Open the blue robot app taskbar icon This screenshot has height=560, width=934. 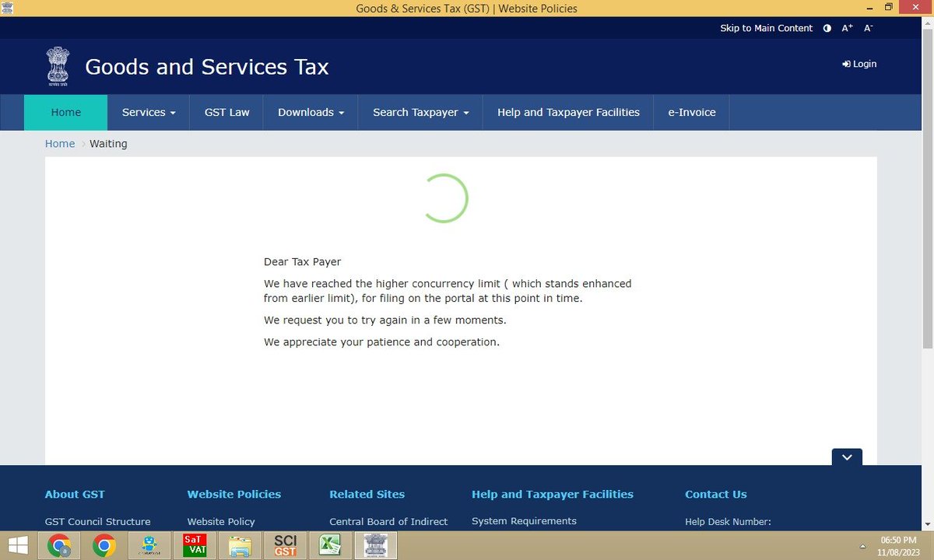coord(149,546)
